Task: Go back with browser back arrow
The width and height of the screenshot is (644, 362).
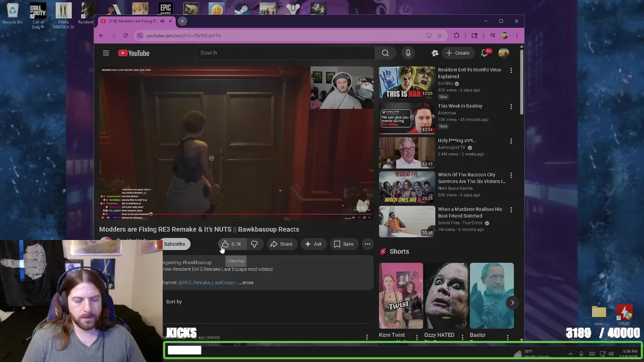Action: tap(101, 35)
